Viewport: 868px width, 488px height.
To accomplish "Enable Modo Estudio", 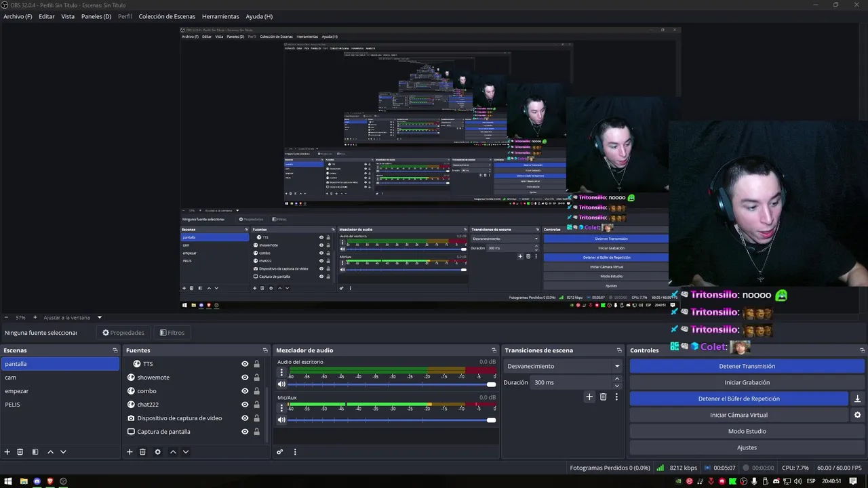I will [747, 431].
